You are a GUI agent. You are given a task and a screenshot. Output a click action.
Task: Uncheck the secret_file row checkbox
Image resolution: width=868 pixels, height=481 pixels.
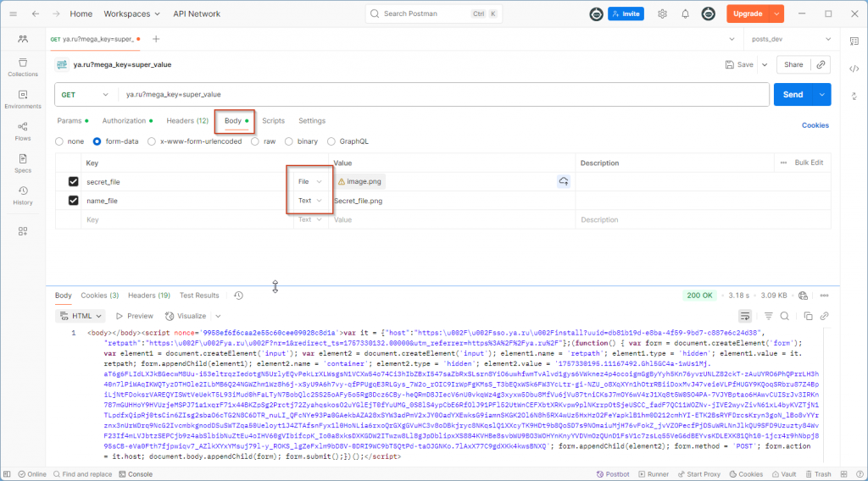click(73, 181)
